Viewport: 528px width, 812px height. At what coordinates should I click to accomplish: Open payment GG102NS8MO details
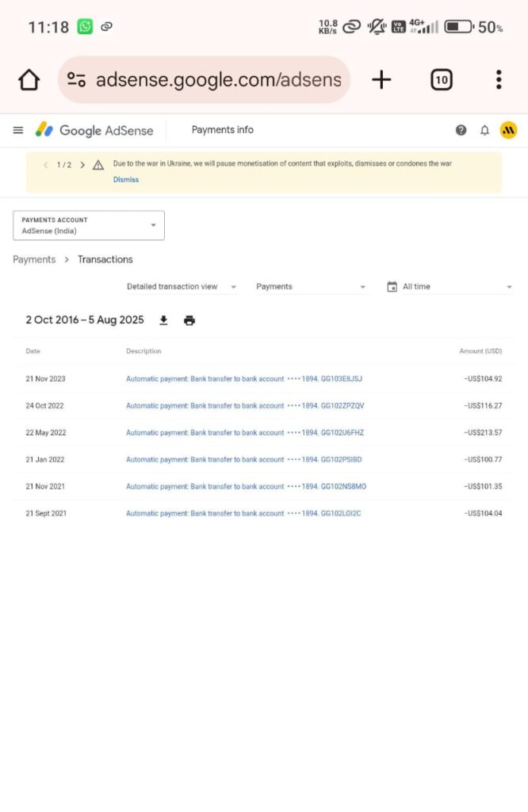pyautogui.click(x=246, y=486)
